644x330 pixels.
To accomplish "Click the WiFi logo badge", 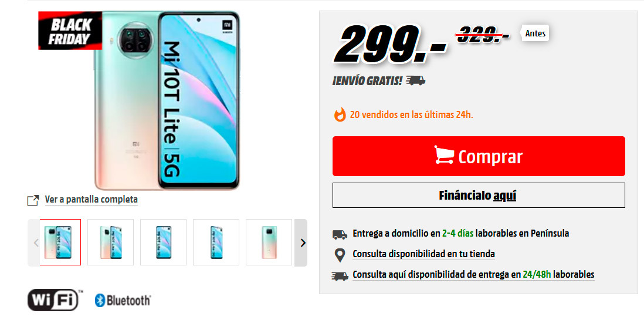I will pos(55,300).
